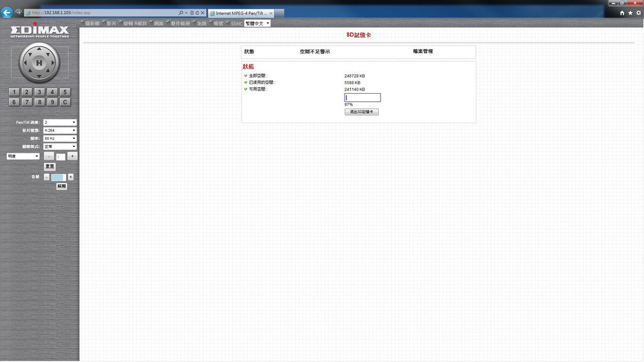The width and height of the screenshot is (644, 362).
Task: Open the 旋轉&傾斜 pan and tilt menu
Action: click(x=135, y=23)
